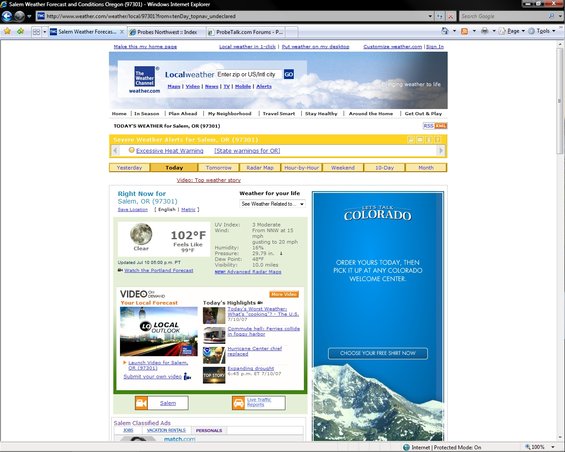565x452 pixels.
Task: Open a blank new tab
Action: click(292, 32)
